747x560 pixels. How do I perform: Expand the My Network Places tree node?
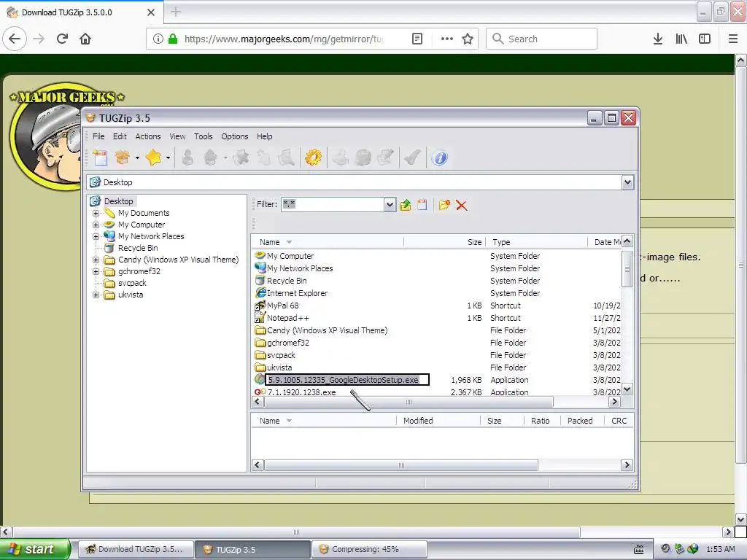pos(96,236)
